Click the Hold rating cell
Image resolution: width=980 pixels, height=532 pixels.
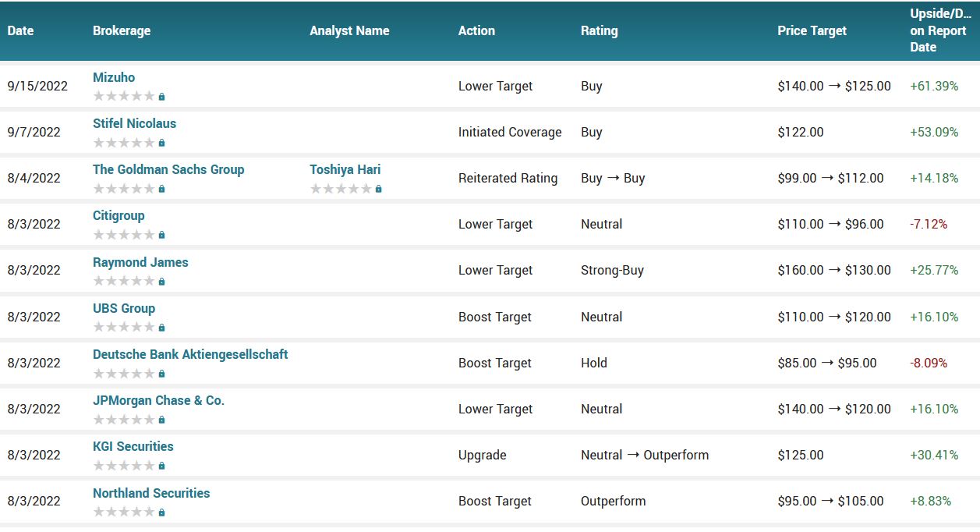(x=594, y=363)
